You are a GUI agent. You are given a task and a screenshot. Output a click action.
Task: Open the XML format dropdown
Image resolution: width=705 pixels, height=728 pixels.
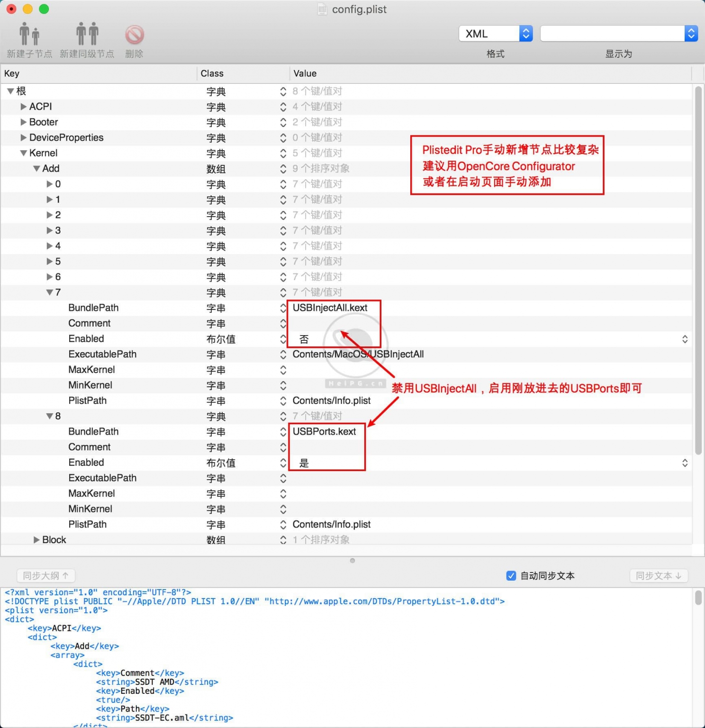pyautogui.click(x=525, y=34)
